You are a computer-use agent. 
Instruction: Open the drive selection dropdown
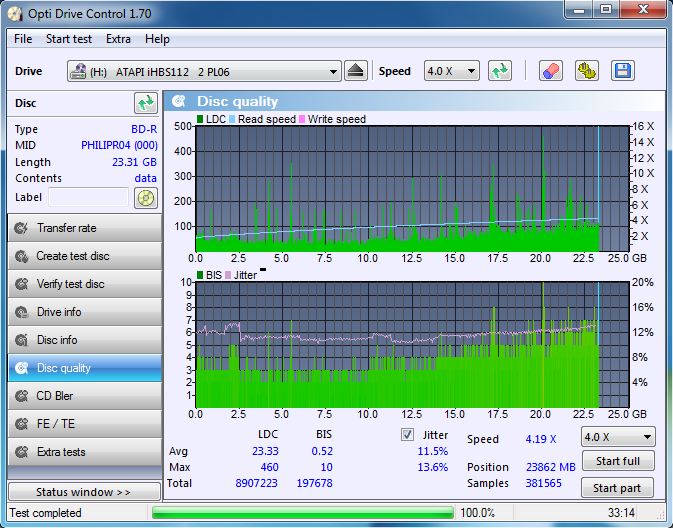coord(204,71)
